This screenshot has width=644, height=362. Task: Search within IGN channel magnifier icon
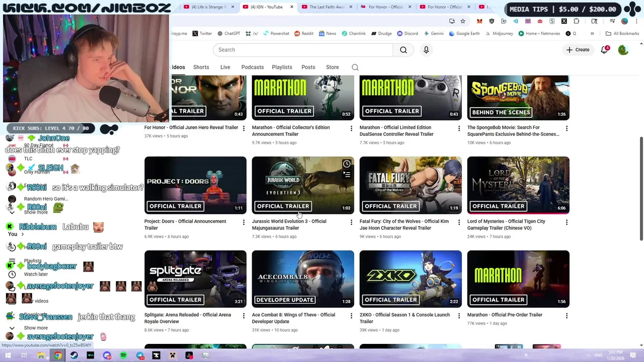click(355, 67)
